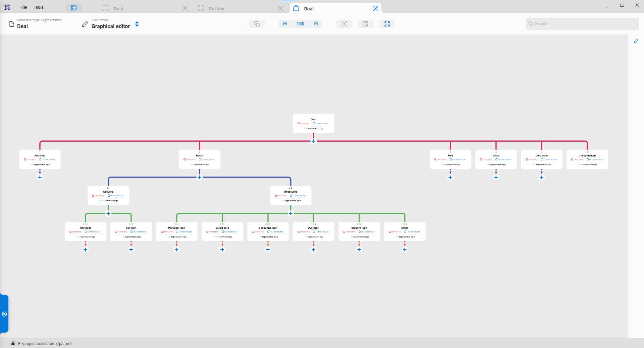Save the project using the save icon

tap(73, 8)
